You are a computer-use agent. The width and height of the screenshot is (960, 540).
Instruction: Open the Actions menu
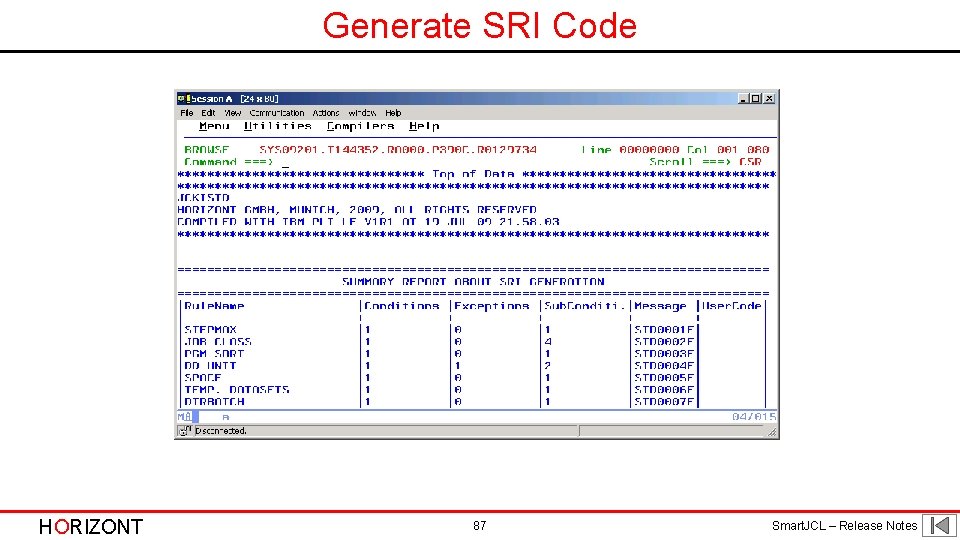pyautogui.click(x=326, y=113)
